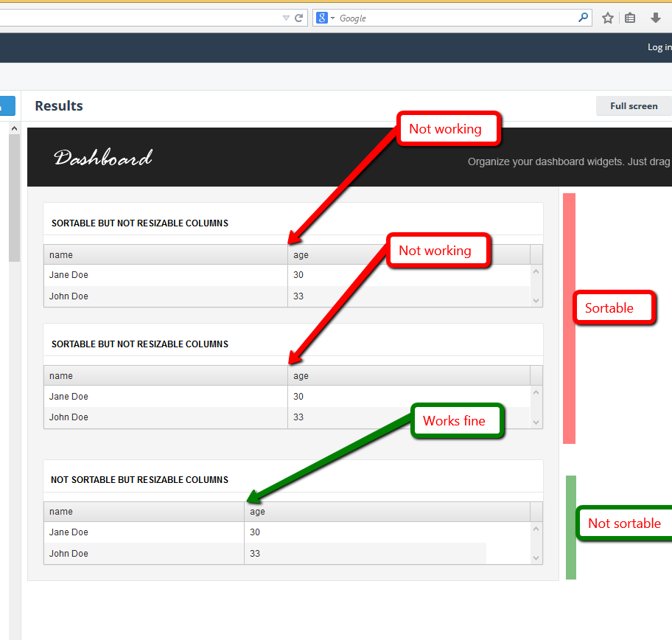Open the Google search engine selector
Screen dimensions: 672x640
tap(325, 18)
